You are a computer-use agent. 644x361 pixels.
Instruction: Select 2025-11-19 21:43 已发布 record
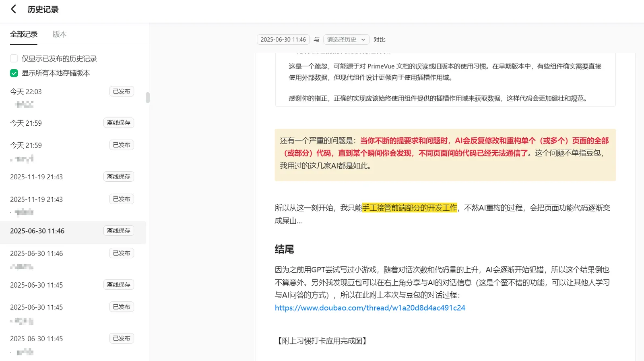click(x=72, y=205)
